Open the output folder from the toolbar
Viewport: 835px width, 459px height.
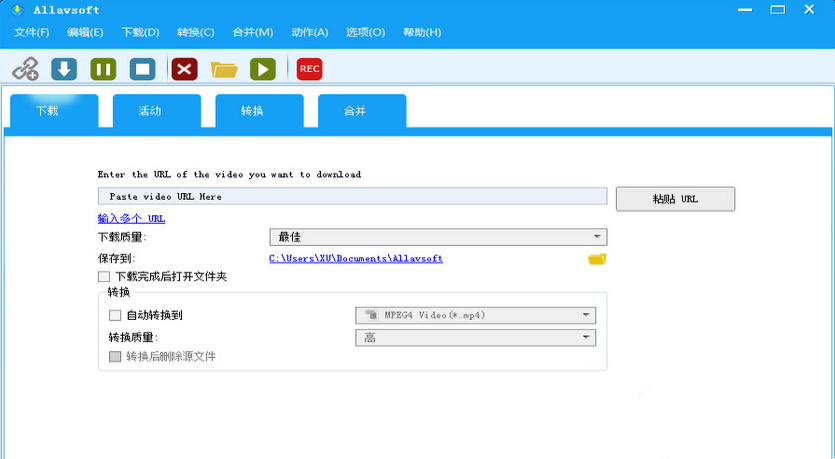tap(224, 70)
